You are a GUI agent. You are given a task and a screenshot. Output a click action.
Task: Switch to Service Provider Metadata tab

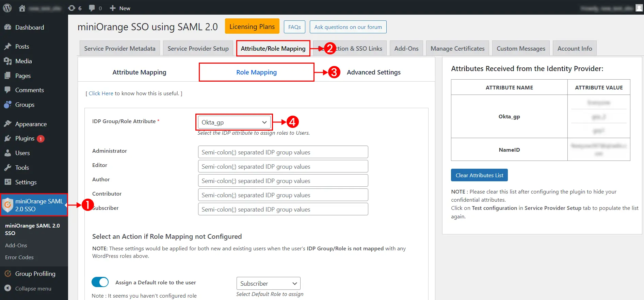tap(120, 48)
